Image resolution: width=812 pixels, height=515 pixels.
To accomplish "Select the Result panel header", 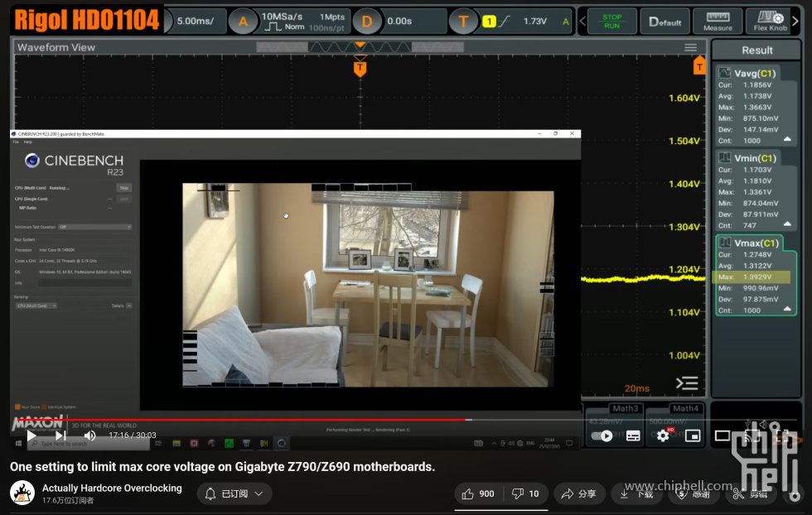I will (x=756, y=51).
